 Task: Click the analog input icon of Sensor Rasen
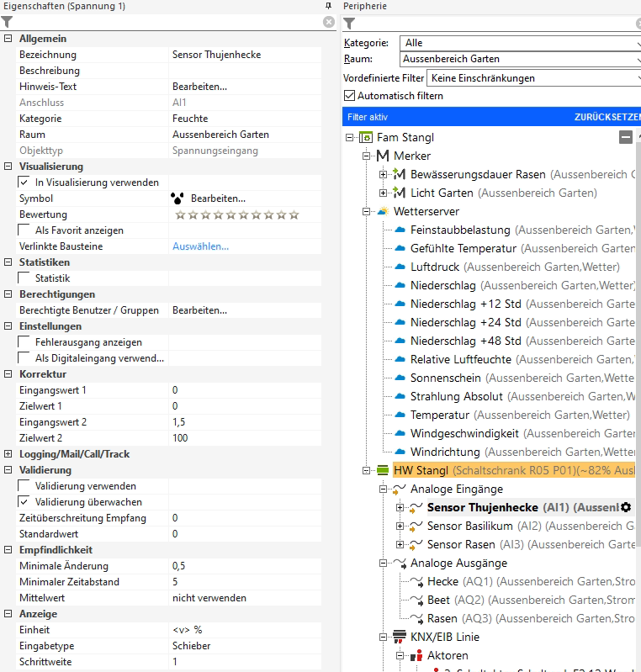pyautogui.click(x=416, y=545)
